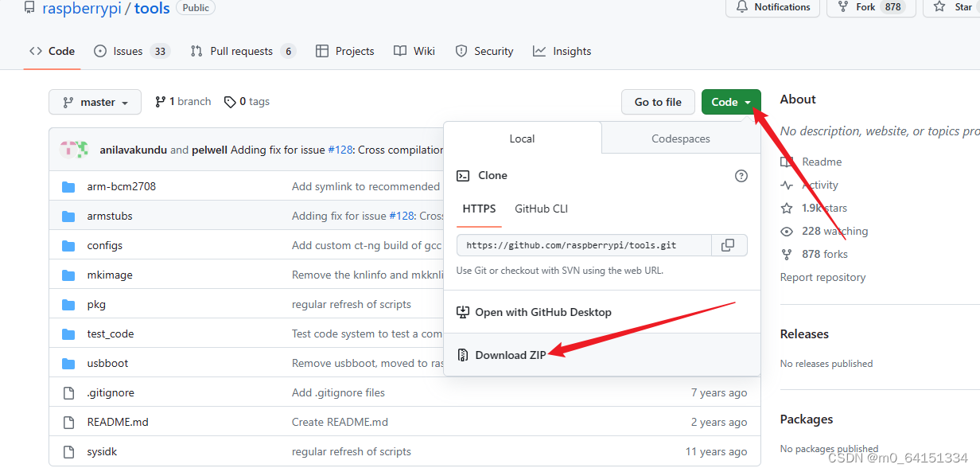Open the mkimage folder name
980x472 pixels.
(110, 275)
